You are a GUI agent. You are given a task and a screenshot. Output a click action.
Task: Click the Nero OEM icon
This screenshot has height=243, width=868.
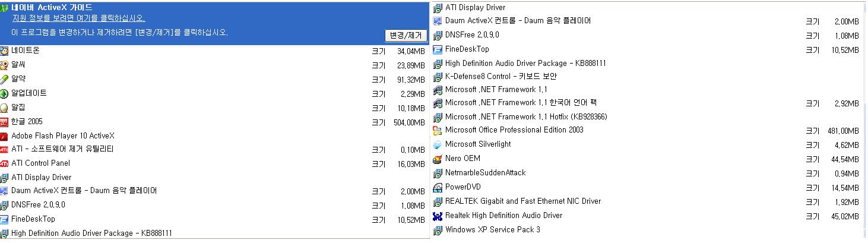pos(438,159)
